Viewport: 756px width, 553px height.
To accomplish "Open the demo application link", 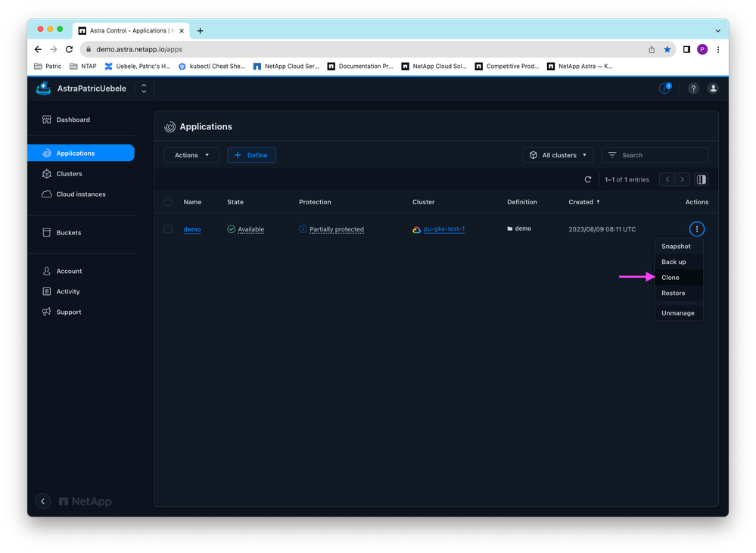I will (192, 229).
